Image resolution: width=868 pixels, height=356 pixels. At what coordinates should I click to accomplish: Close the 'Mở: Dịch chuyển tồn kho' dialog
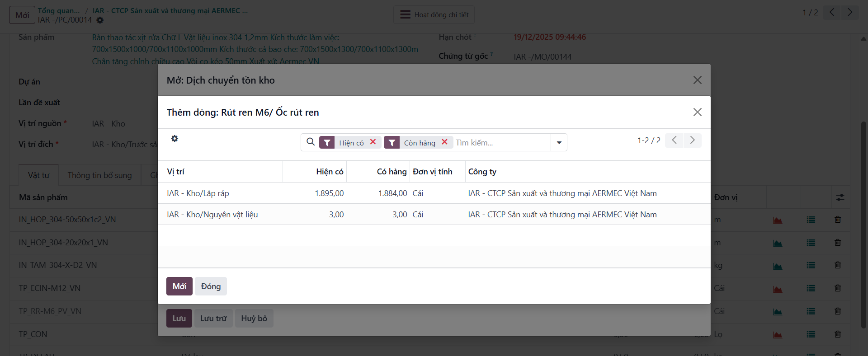[698, 80]
